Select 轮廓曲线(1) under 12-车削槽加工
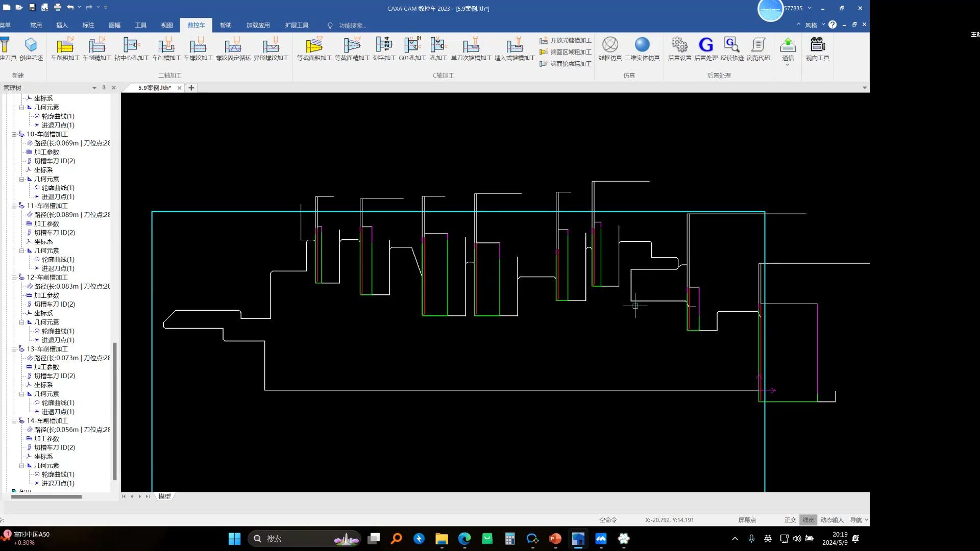980x551 pixels. [x=58, y=331]
